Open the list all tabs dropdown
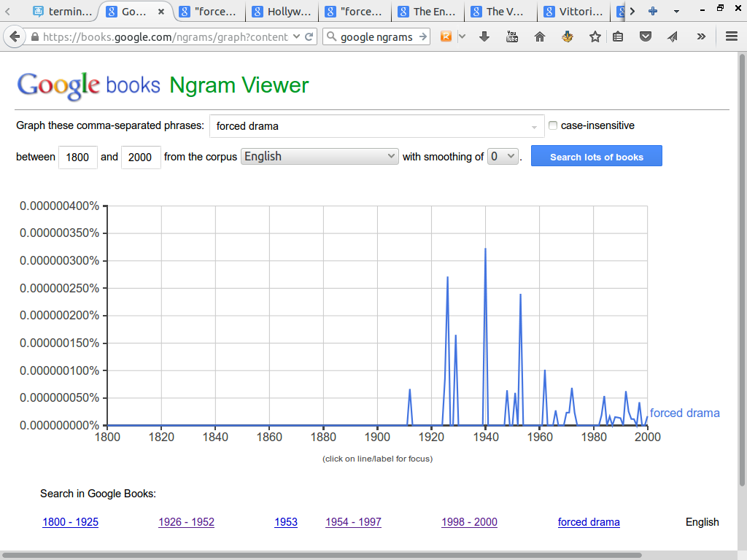Screen dimensions: 747x560 click(x=676, y=12)
